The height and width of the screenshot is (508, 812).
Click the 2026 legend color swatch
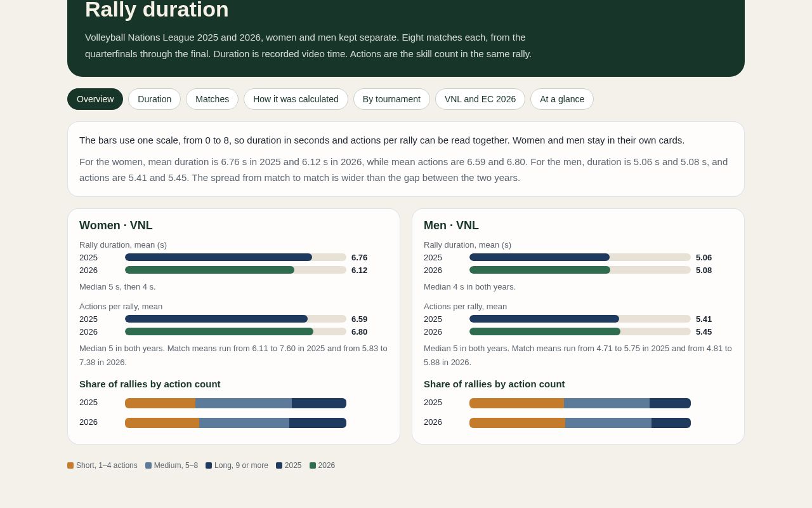pos(313,465)
